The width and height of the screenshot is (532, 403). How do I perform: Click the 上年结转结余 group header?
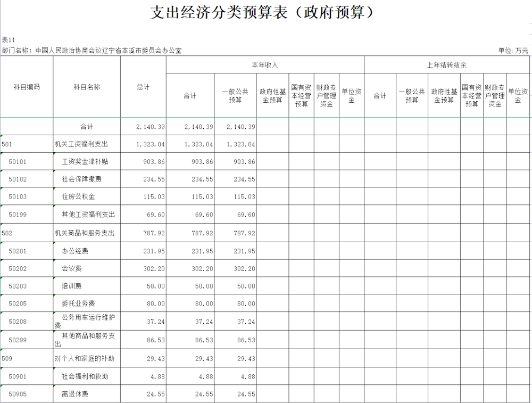(x=447, y=65)
